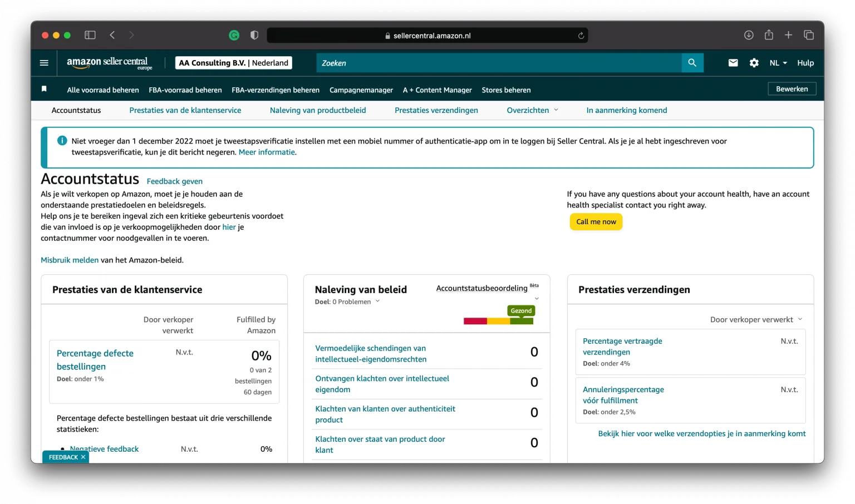Click the bookmark flag icon
The width and height of the screenshot is (855, 504).
pos(44,89)
